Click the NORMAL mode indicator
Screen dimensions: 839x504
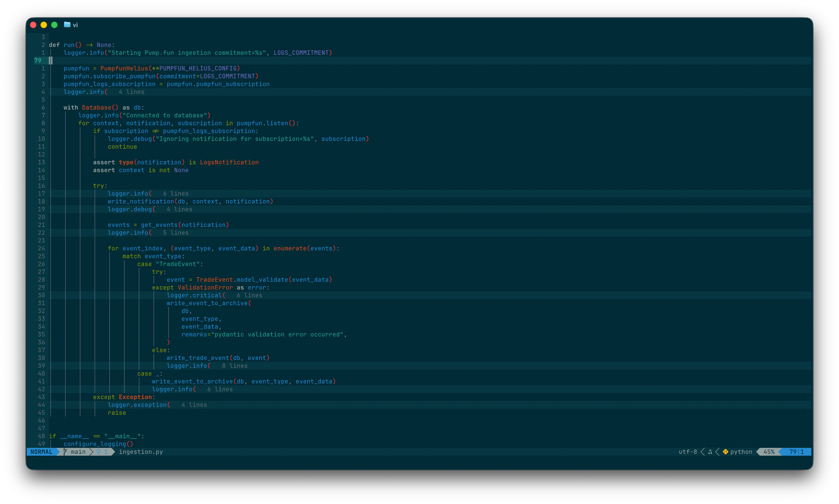pyautogui.click(x=41, y=452)
